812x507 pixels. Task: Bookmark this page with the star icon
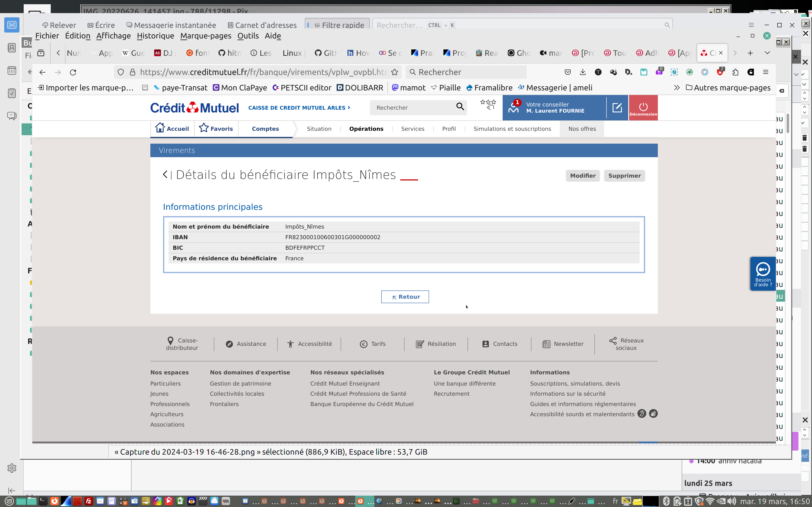[395, 72]
